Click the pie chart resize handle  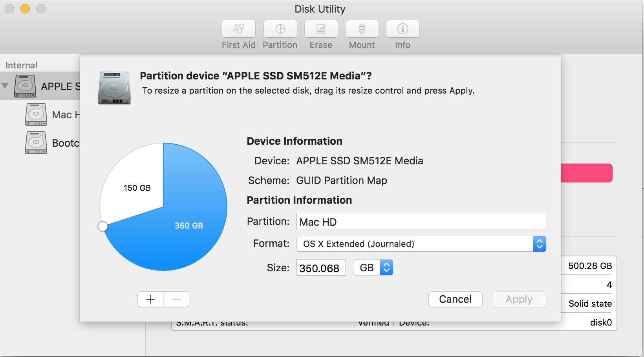point(103,226)
